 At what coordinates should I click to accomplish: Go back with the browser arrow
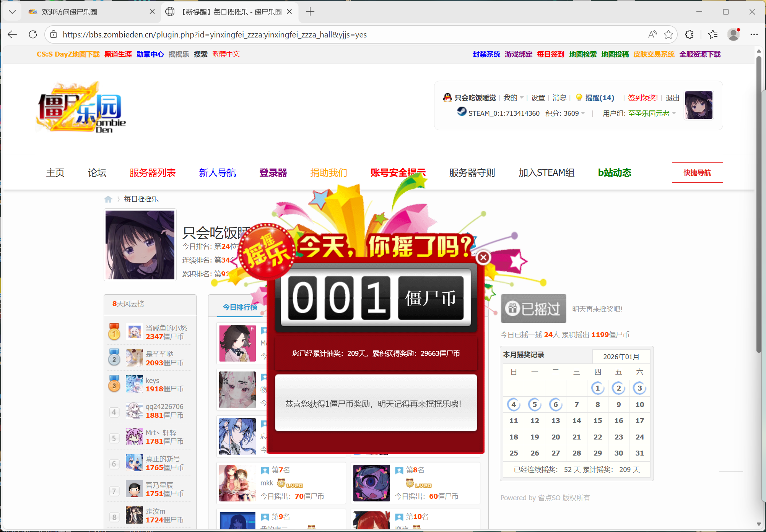(x=12, y=34)
